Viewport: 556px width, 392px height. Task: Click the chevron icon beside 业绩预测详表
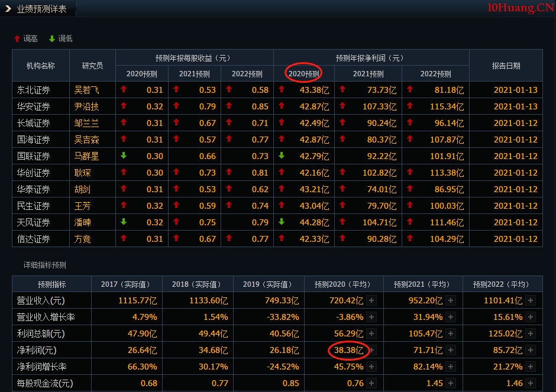pos(8,8)
